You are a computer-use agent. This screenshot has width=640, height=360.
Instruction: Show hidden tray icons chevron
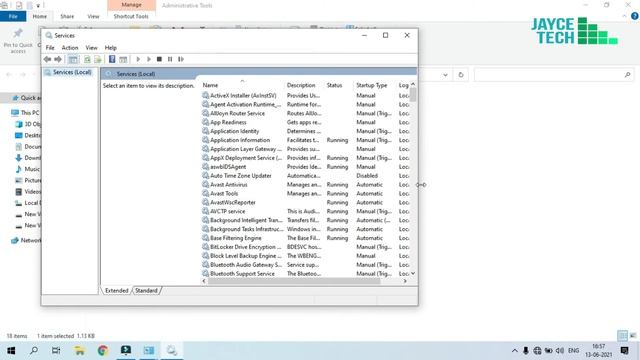(515, 351)
